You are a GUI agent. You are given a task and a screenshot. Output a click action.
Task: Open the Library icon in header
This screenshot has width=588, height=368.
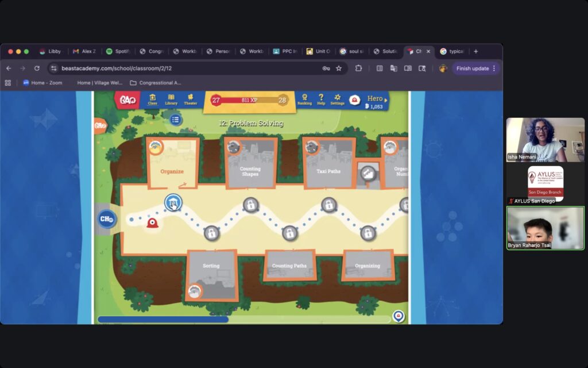click(171, 99)
